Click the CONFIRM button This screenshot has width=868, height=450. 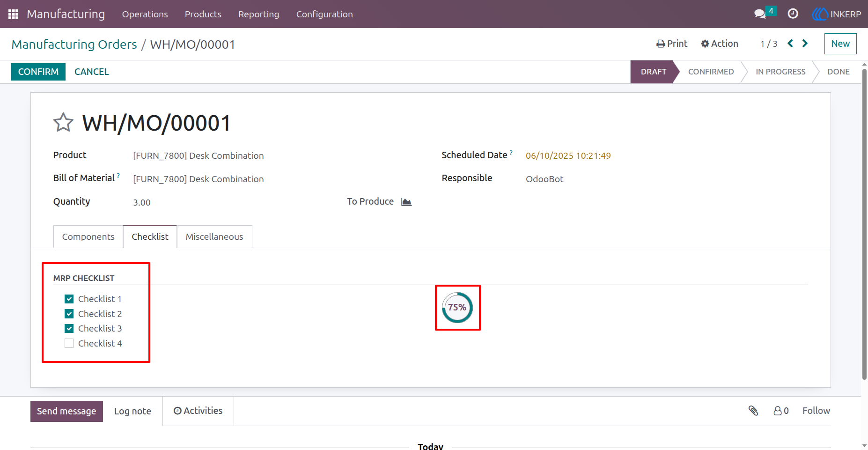38,72
